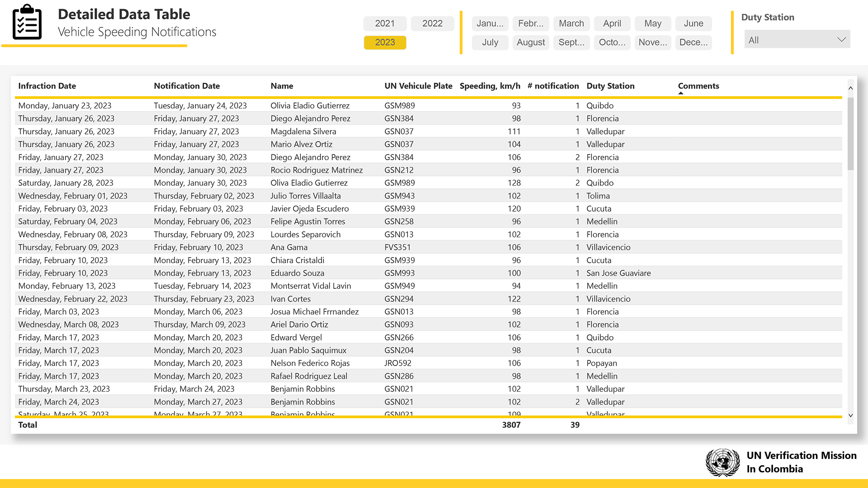
Task: Select name cell Josua Michael Frrnandez
Action: (x=314, y=311)
